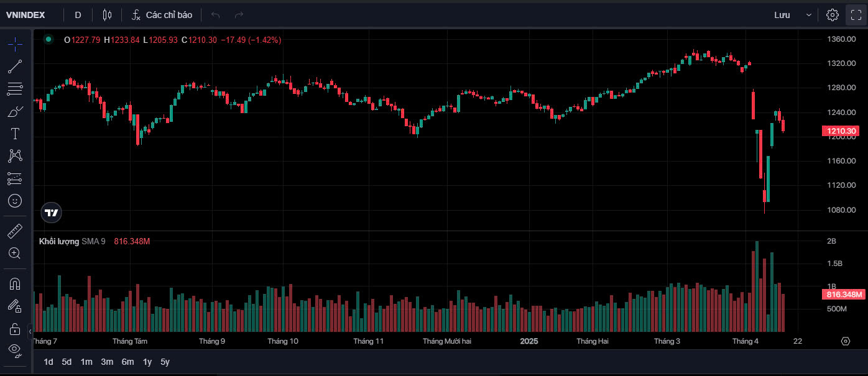Redo the last chart action
The width and height of the screenshot is (868, 376).
coord(239,15)
